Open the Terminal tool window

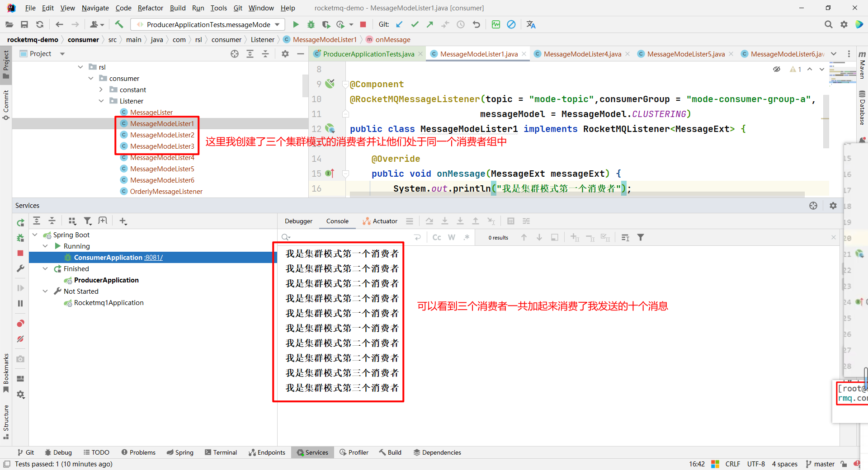(221, 452)
